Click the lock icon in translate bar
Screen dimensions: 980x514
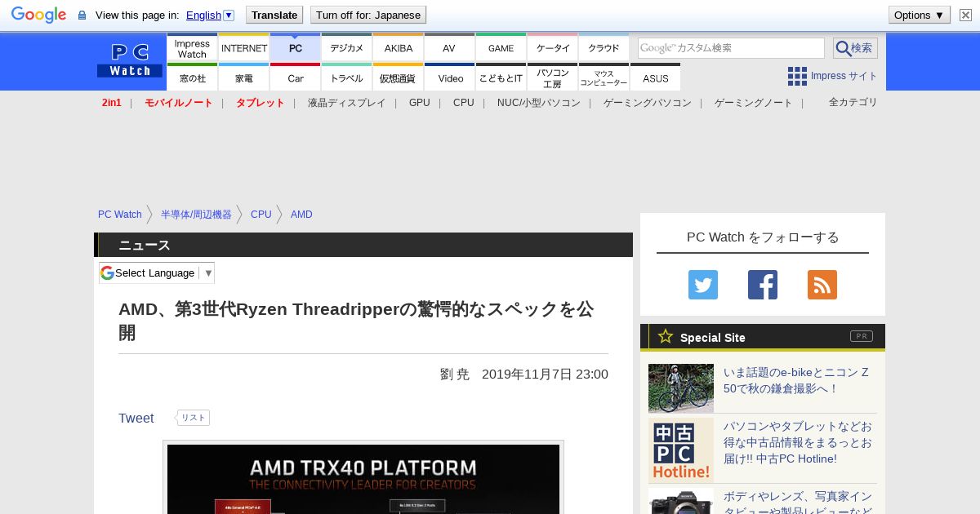click(82, 16)
